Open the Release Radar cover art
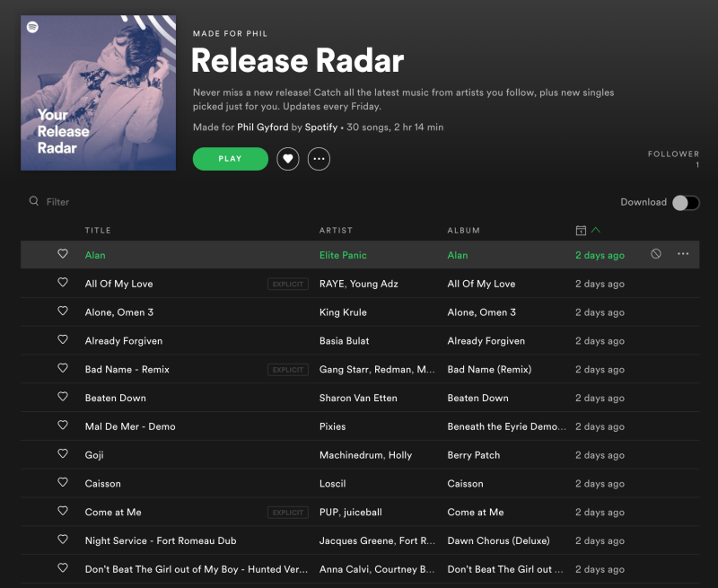This screenshot has height=588, width=718. (98, 93)
